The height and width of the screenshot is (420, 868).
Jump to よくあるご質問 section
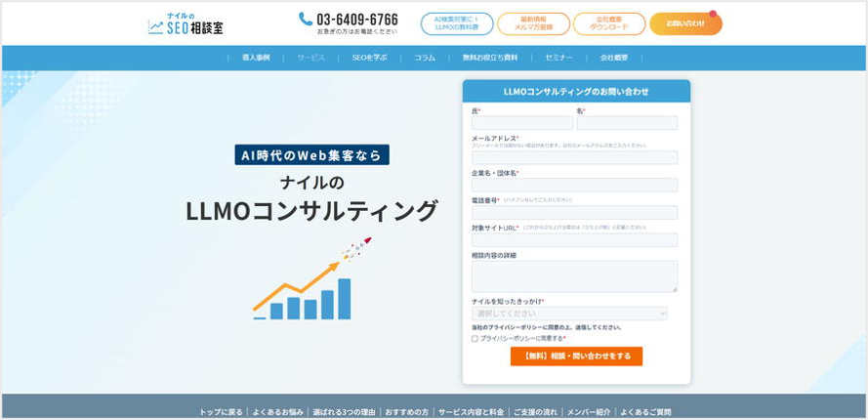(645, 412)
